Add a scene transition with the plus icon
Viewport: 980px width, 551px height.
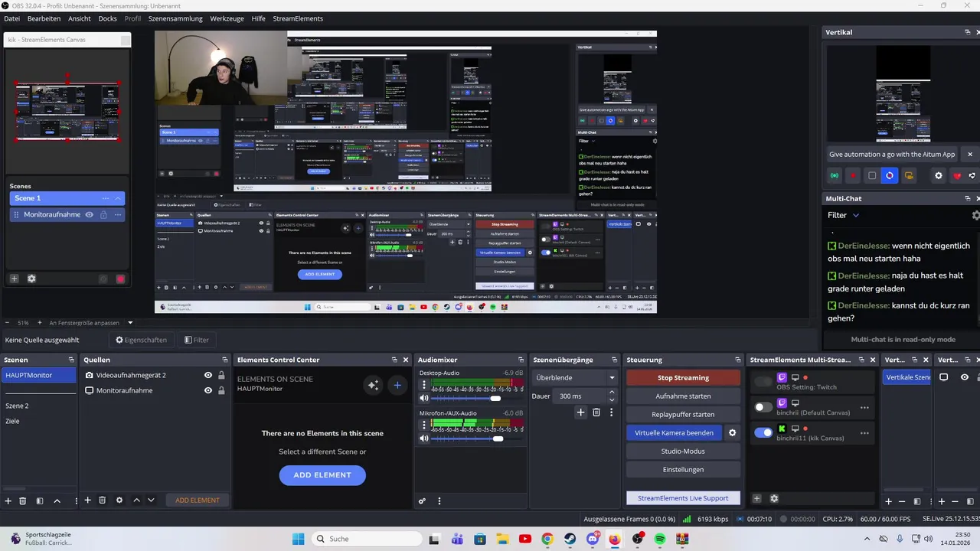pos(580,412)
